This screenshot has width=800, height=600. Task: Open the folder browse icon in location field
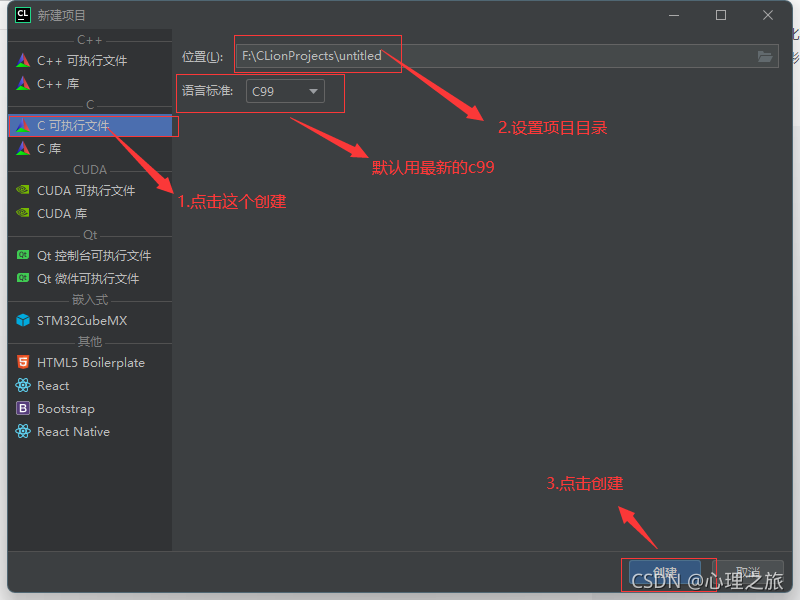[764, 56]
